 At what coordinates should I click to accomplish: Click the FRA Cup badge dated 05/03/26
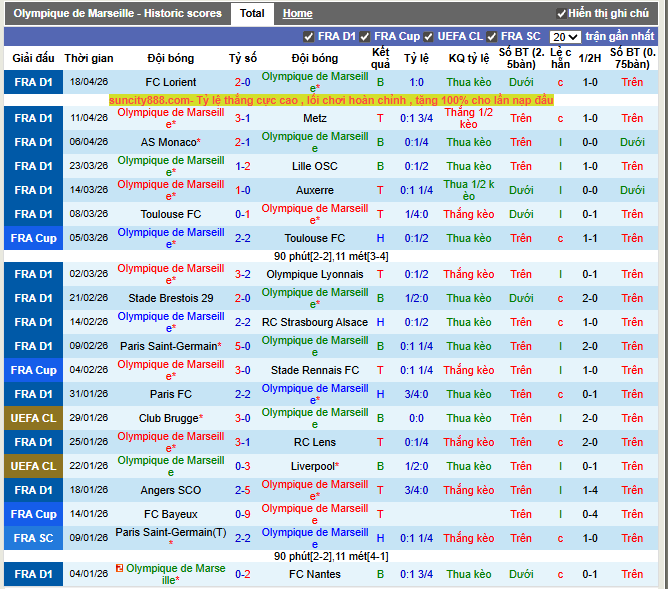pos(33,238)
